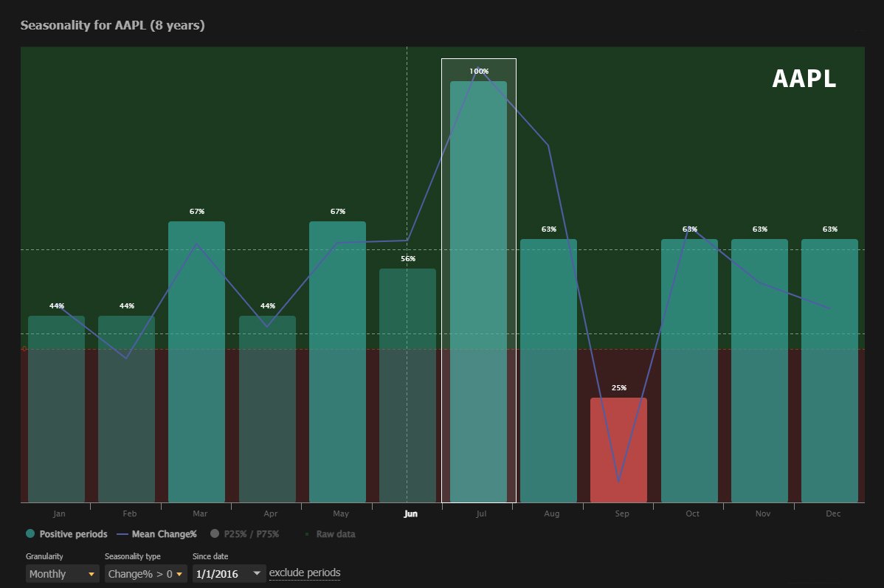Click the Dec axis label
The image size is (884, 588).
[833, 513]
